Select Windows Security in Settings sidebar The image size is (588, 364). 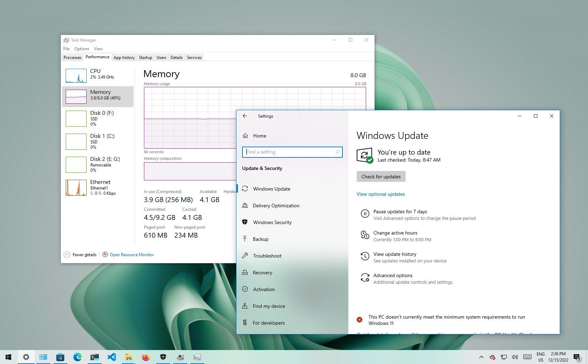tap(273, 222)
